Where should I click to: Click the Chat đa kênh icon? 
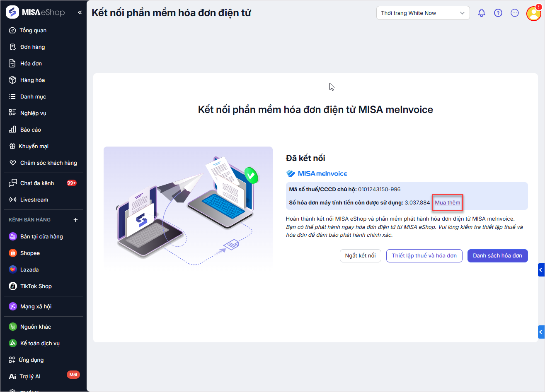coord(12,183)
